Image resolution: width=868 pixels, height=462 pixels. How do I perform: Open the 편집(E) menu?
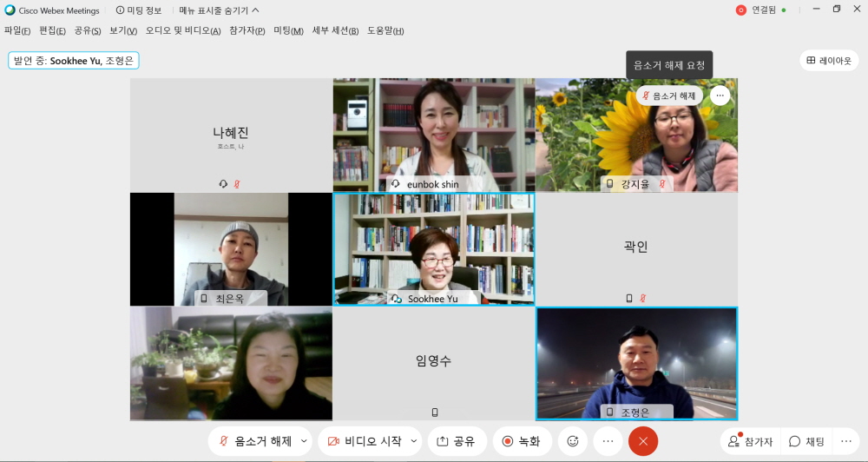click(x=52, y=31)
